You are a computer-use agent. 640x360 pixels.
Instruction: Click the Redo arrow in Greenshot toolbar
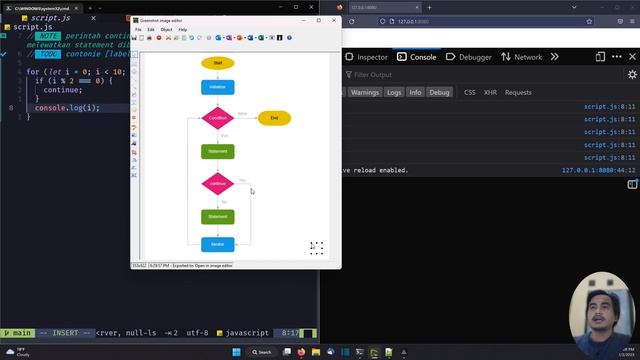pyautogui.click(x=199, y=38)
